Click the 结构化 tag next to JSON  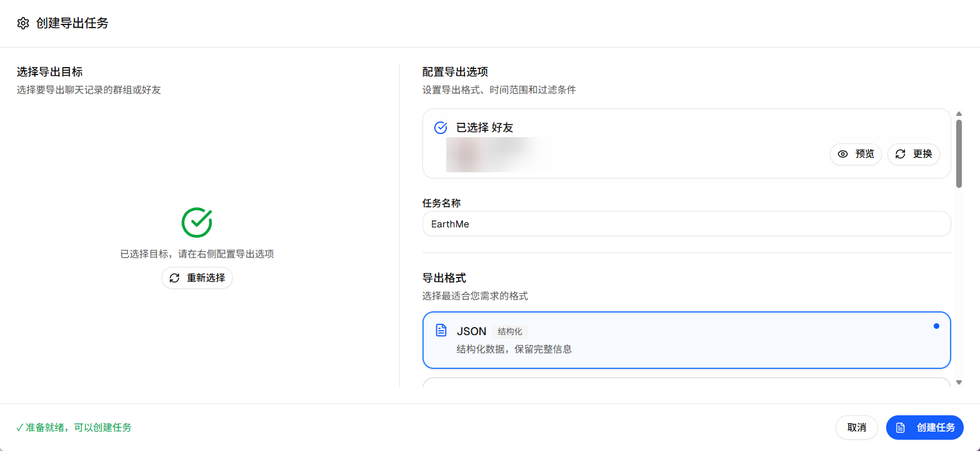tap(509, 331)
